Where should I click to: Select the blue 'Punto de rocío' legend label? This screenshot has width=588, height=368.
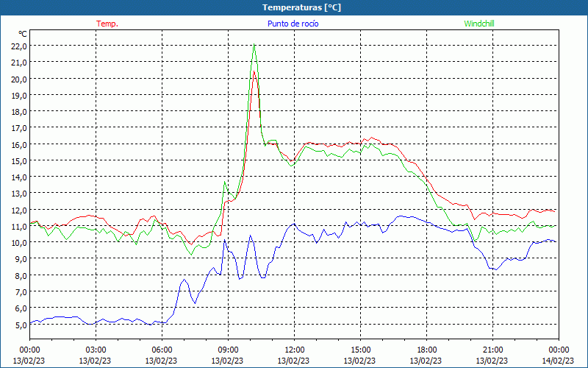pyautogui.click(x=293, y=24)
